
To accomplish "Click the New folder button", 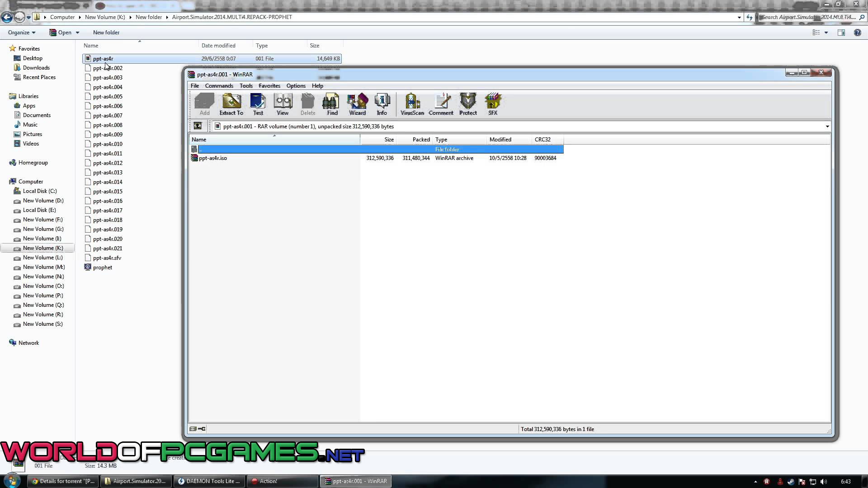I will (x=106, y=33).
